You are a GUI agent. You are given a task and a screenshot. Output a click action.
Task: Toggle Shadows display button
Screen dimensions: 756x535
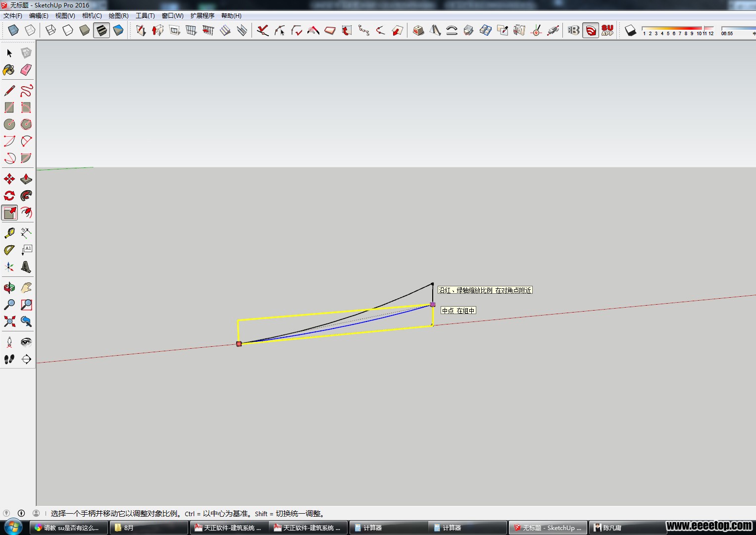click(630, 30)
